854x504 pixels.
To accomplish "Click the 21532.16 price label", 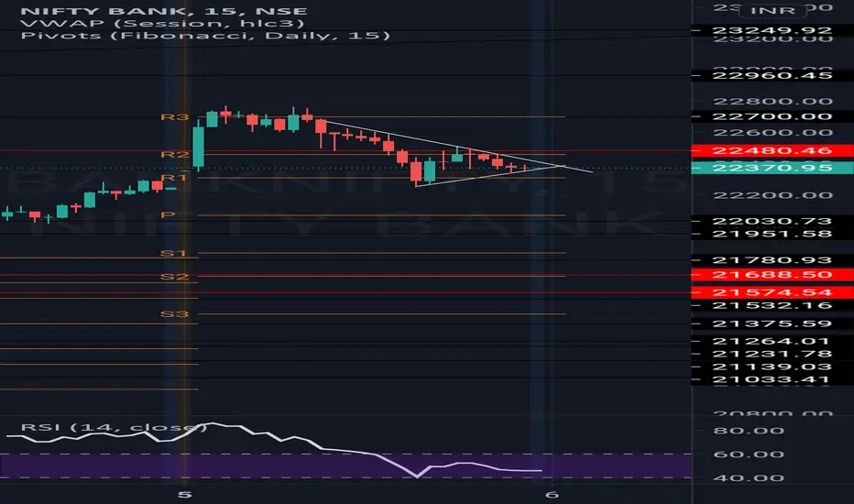I will [772, 306].
